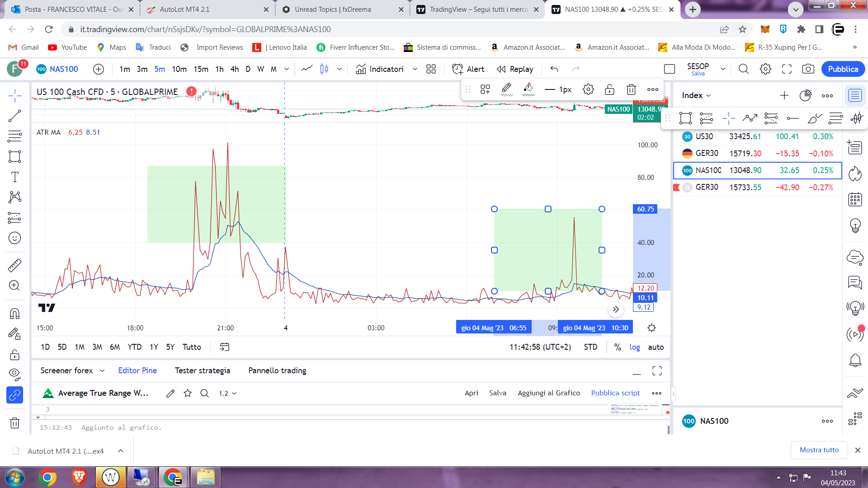Switch to the AutoLot MT4 2.1 tab

point(206,9)
